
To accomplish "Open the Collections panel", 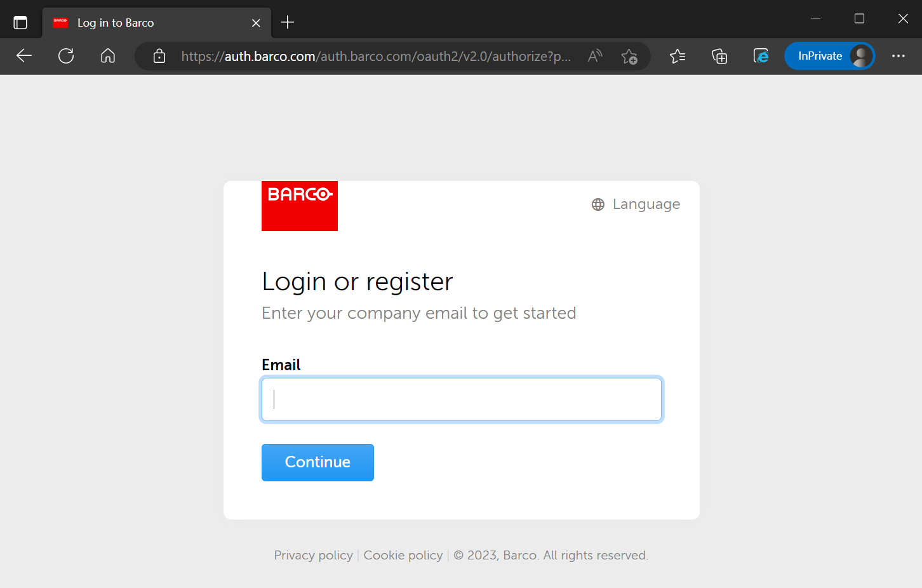I will (x=719, y=56).
